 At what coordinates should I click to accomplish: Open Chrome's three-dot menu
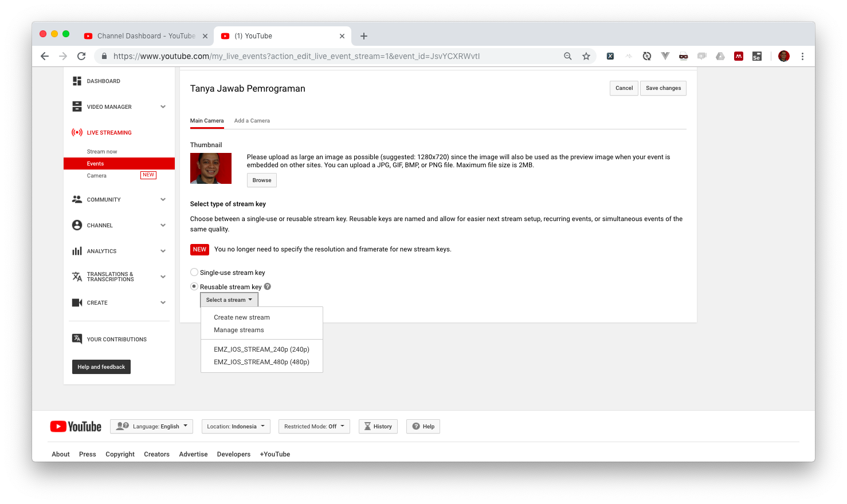[802, 56]
